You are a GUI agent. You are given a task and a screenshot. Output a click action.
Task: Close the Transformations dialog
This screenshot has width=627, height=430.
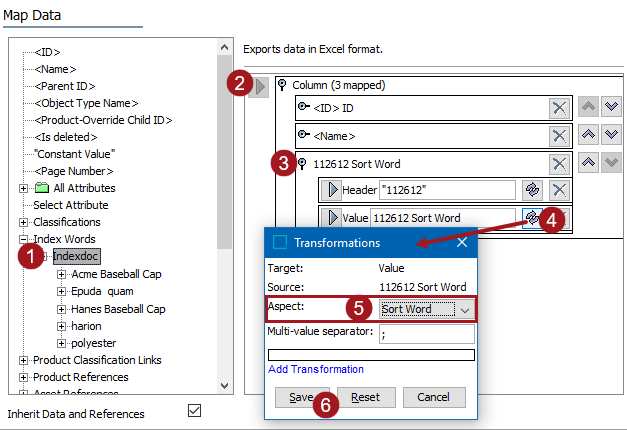pyautogui.click(x=462, y=242)
